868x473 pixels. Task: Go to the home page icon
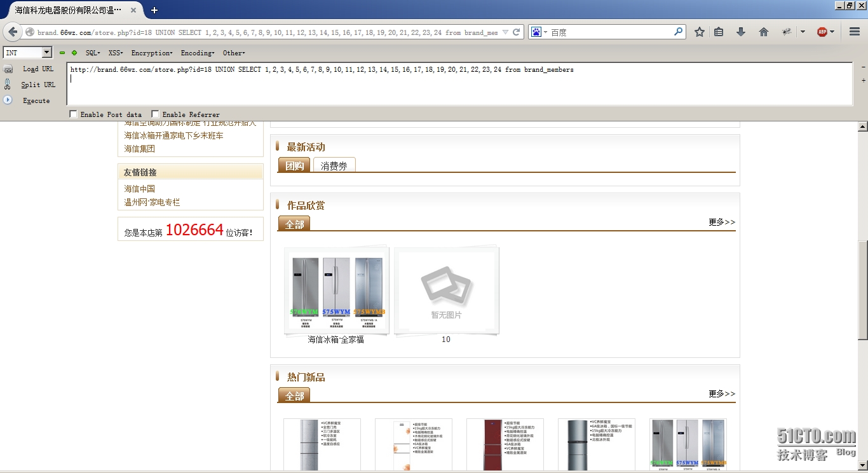pos(764,32)
